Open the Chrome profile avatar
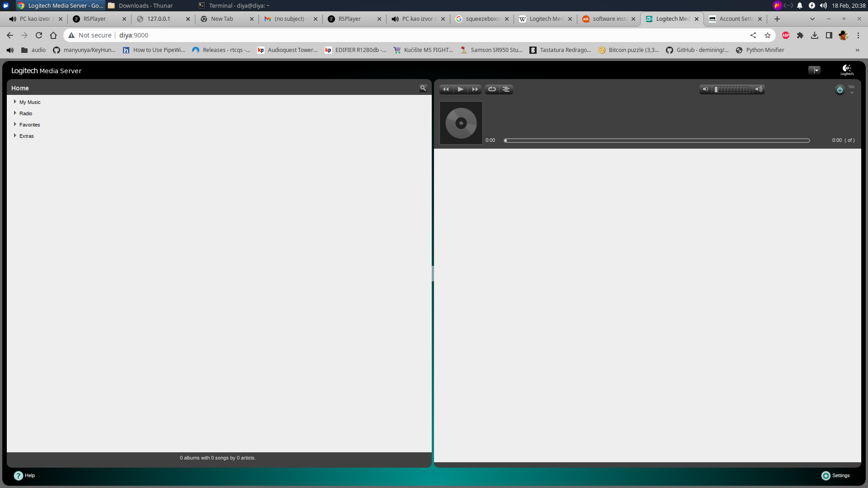The width and height of the screenshot is (868, 488). [x=844, y=35]
